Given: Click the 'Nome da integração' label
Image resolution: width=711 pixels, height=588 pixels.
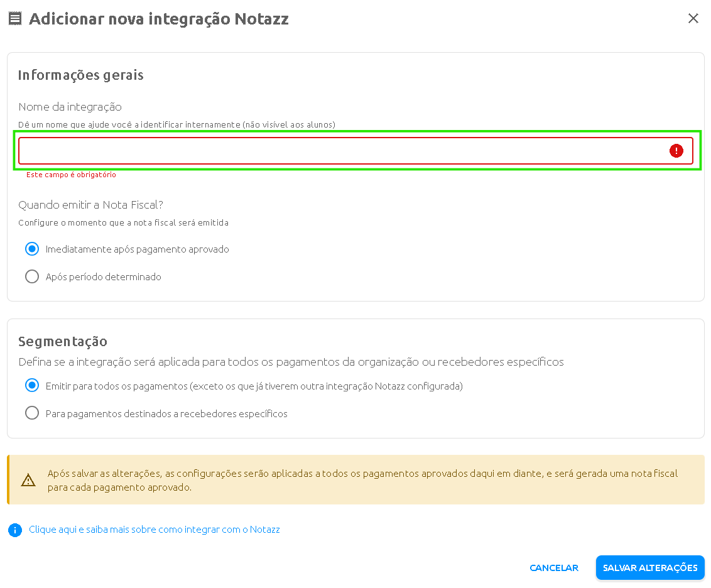Looking at the screenshot, I should point(70,107).
